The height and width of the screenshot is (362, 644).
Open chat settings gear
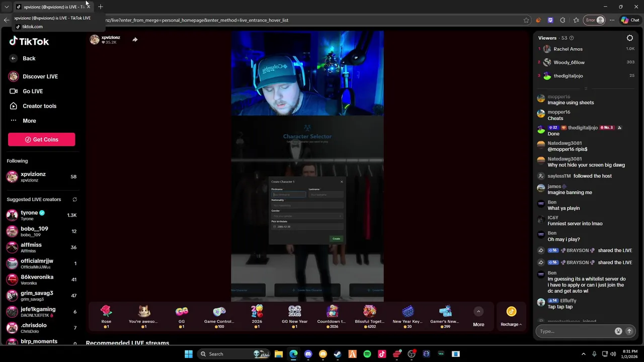pyautogui.click(x=629, y=38)
